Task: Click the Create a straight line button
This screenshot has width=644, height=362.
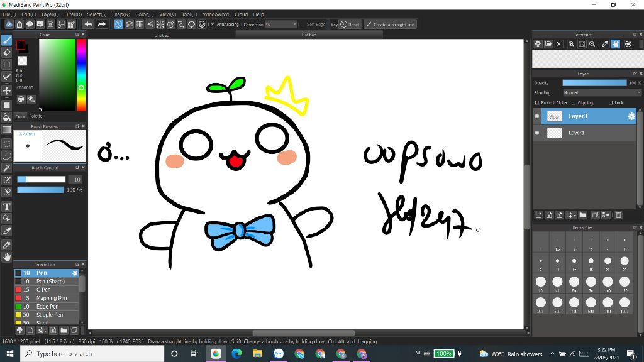Action: tap(391, 25)
